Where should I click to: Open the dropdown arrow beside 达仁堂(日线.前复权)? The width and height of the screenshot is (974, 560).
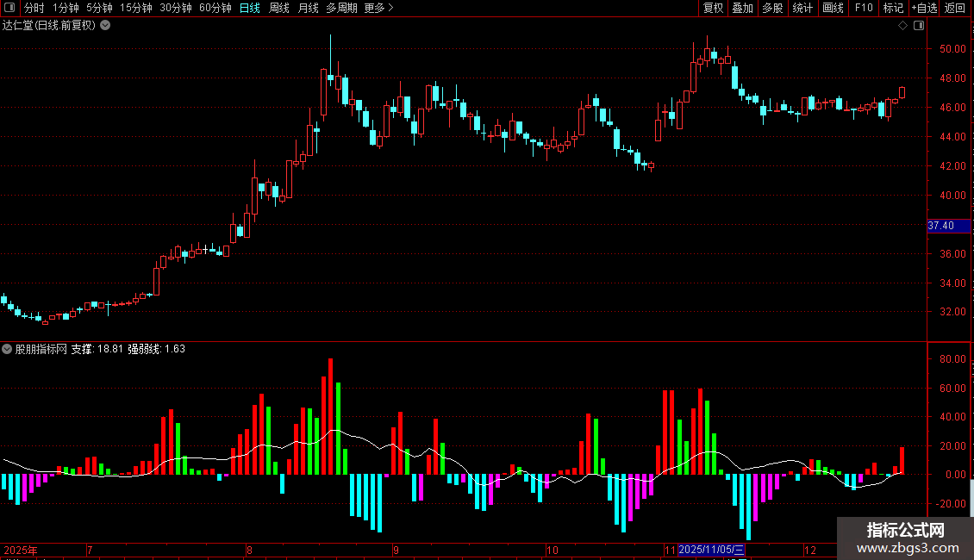pos(106,26)
